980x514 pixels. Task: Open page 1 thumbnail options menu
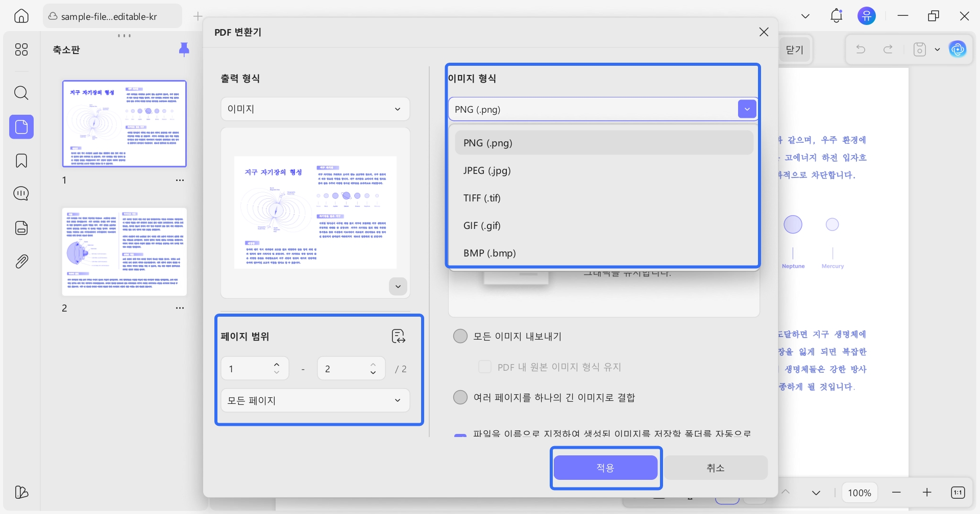click(180, 180)
